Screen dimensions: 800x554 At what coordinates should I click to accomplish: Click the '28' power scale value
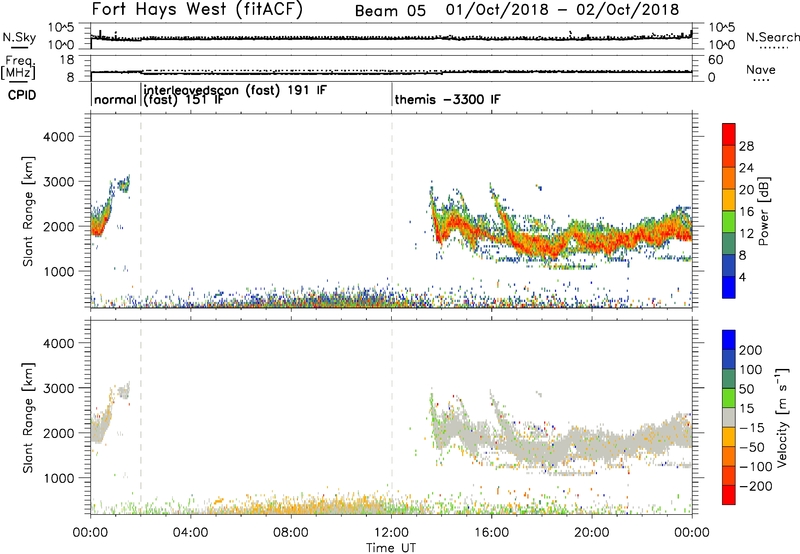coord(746,146)
